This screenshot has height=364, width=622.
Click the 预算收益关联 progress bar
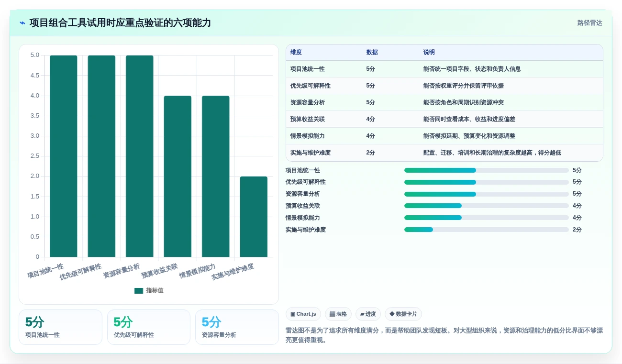coord(487,206)
